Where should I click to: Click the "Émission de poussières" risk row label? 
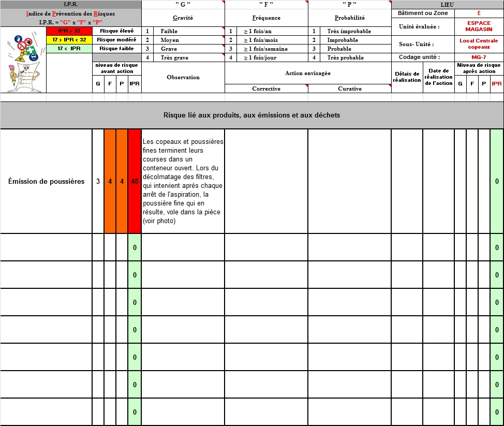point(46,181)
